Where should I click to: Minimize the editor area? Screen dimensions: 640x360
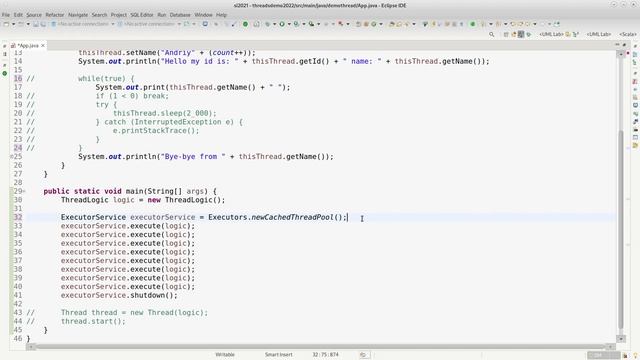tap(617, 44)
